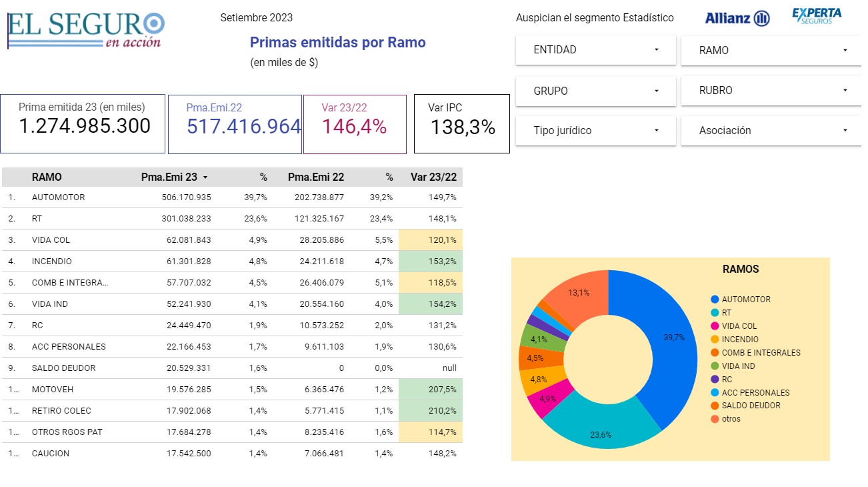Viewport: 868px width, 487px height.
Task: Sort by Pma.Emi 22 column header
Action: 316,177
